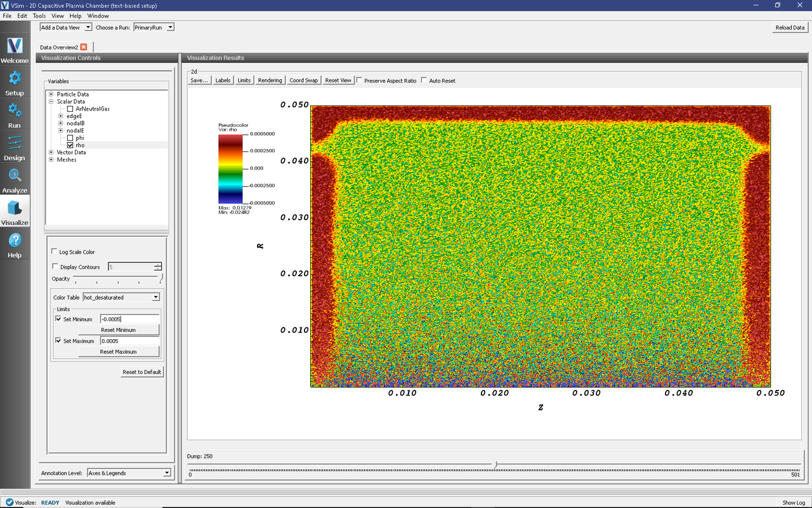Open the Visualize cube icon

tap(15, 208)
